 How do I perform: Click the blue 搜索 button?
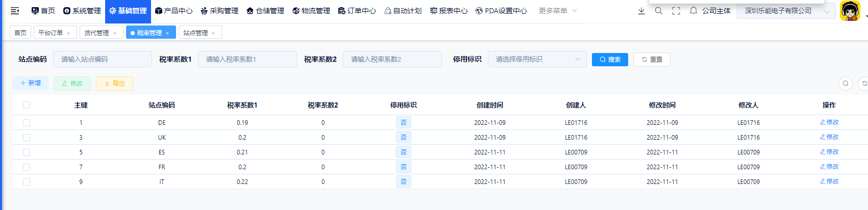[x=610, y=60]
